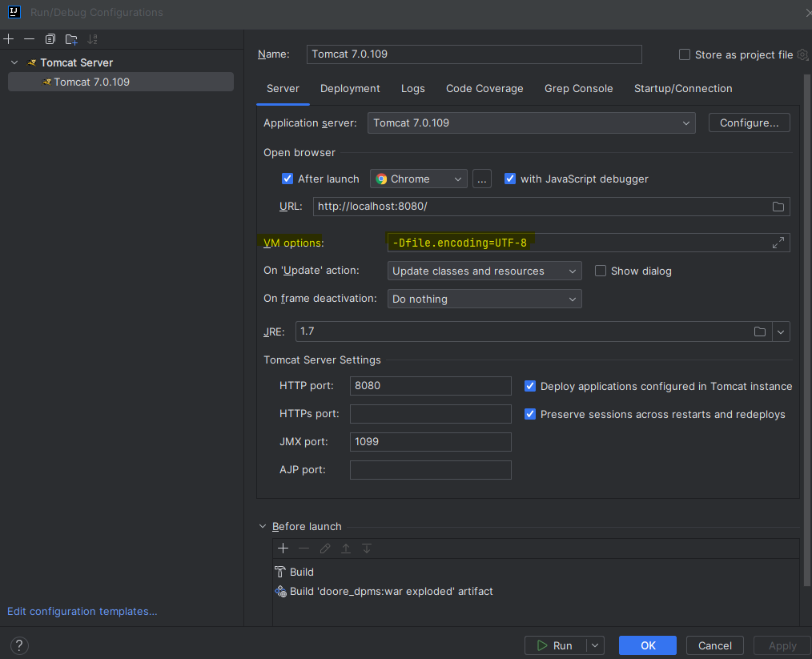812x659 pixels.
Task: Open the browser selection ellipsis button
Action: coord(481,179)
